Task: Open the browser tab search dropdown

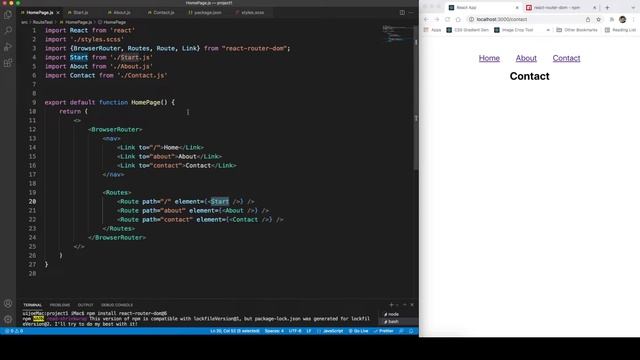Action: [633, 7]
